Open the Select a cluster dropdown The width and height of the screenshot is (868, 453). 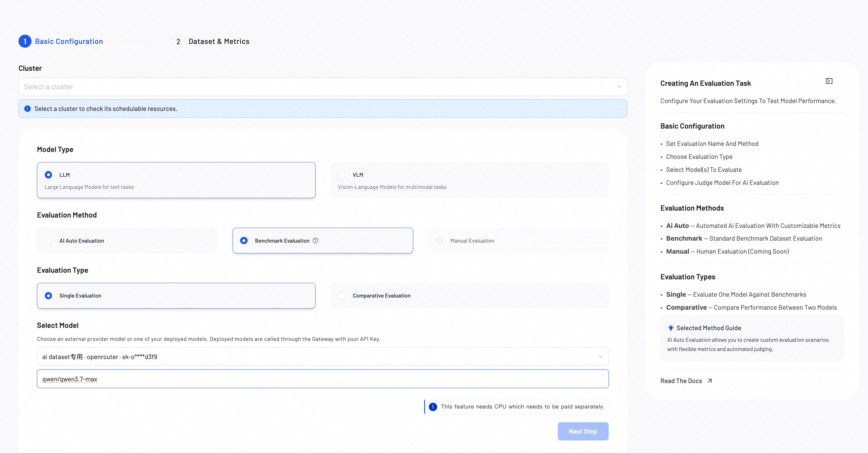tap(323, 87)
